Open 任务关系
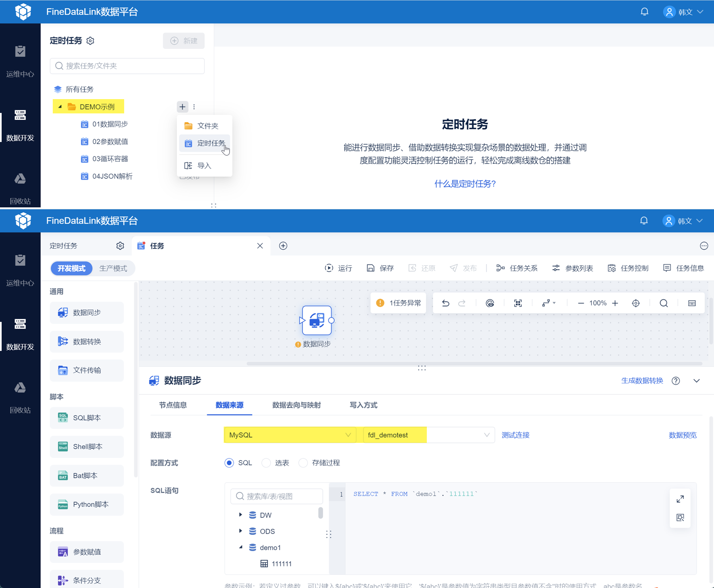The height and width of the screenshot is (588, 714). point(517,268)
